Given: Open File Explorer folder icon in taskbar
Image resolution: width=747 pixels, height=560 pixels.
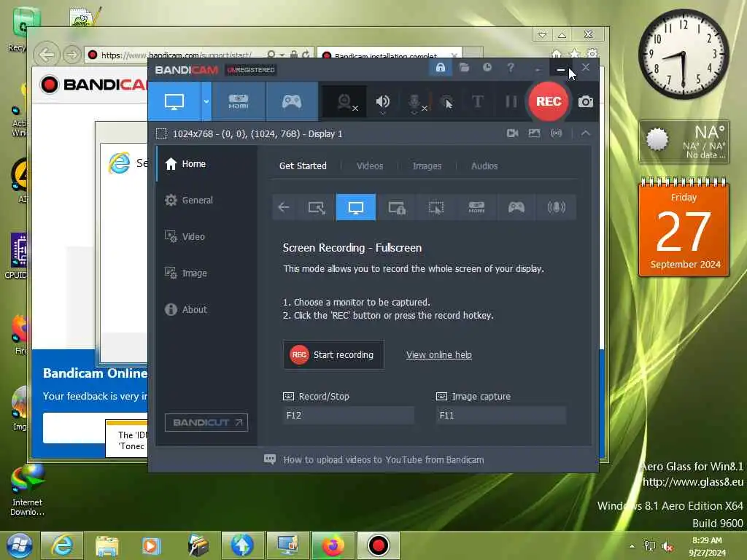Looking at the screenshot, I should pos(107,545).
